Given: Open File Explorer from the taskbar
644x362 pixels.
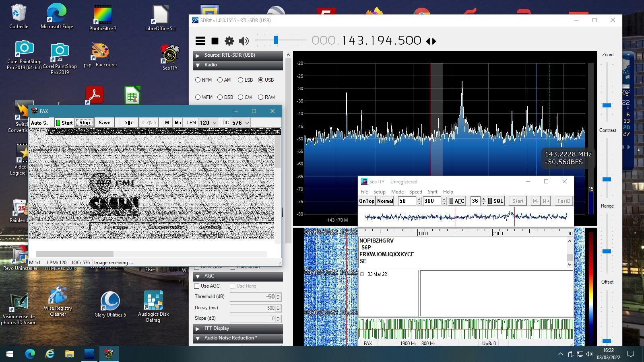Looking at the screenshot, I should click(x=70, y=354).
